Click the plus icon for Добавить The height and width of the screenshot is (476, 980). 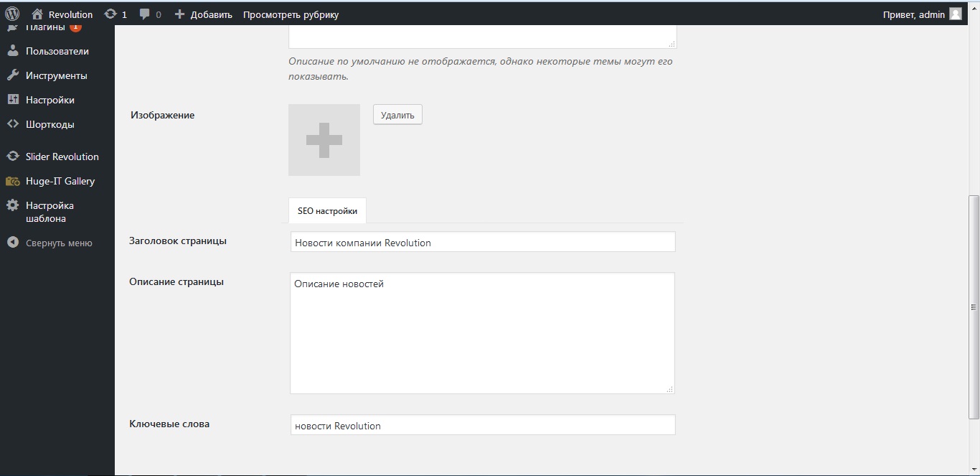[x=180, y=14]
